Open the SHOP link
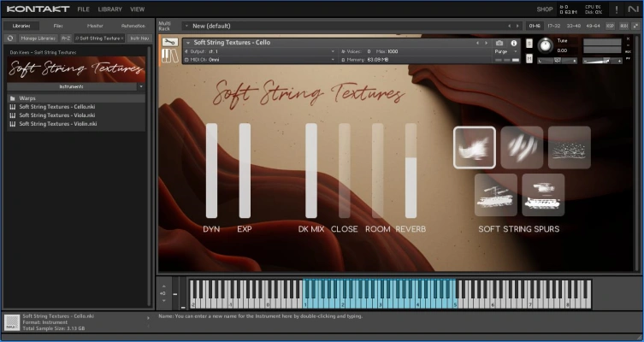This screenshot has height=342, width=644. coord(544,9)
